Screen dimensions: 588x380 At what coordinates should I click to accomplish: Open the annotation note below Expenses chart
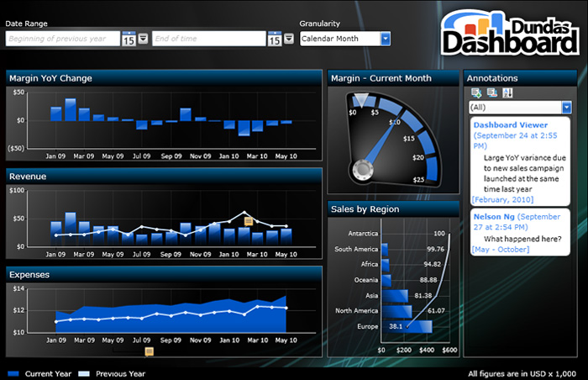149,351
